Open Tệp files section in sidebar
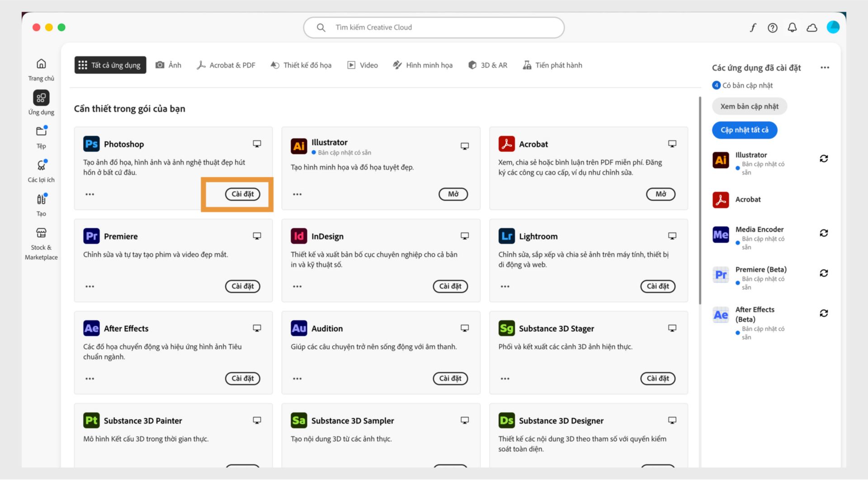The image size is (868, 480). tap(41, 137)
